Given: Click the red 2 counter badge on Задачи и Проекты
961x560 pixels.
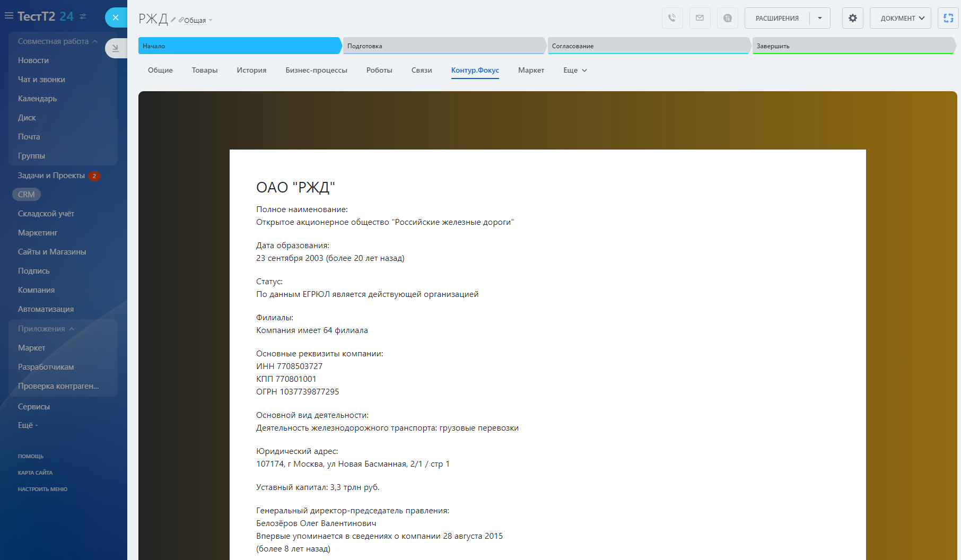Looking at the screenshot, I should [94, 176].
